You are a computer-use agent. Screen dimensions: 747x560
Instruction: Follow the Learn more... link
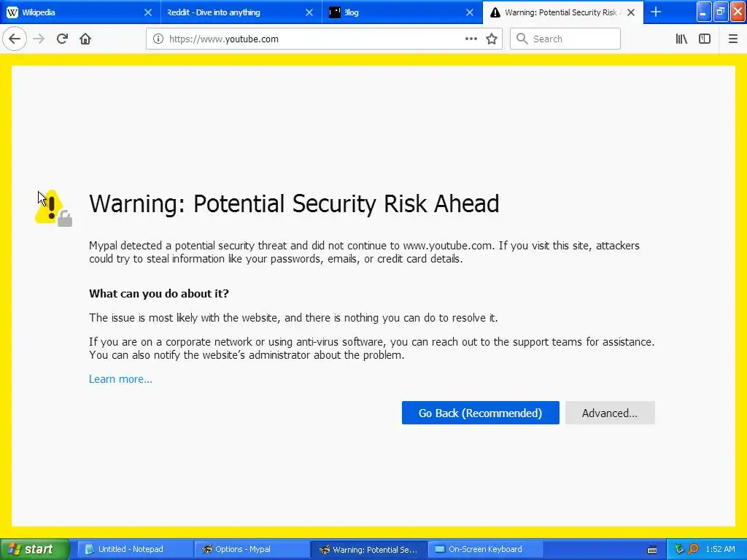coord(120,379)
